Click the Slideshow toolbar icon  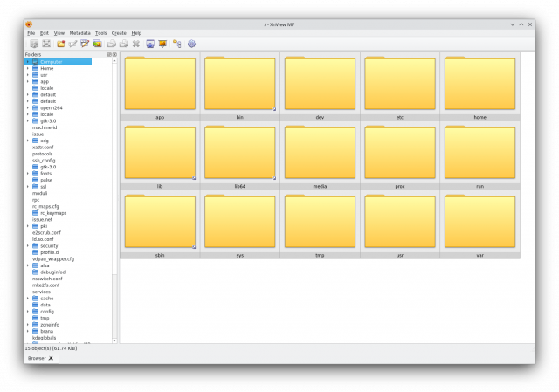pos(162,44)
